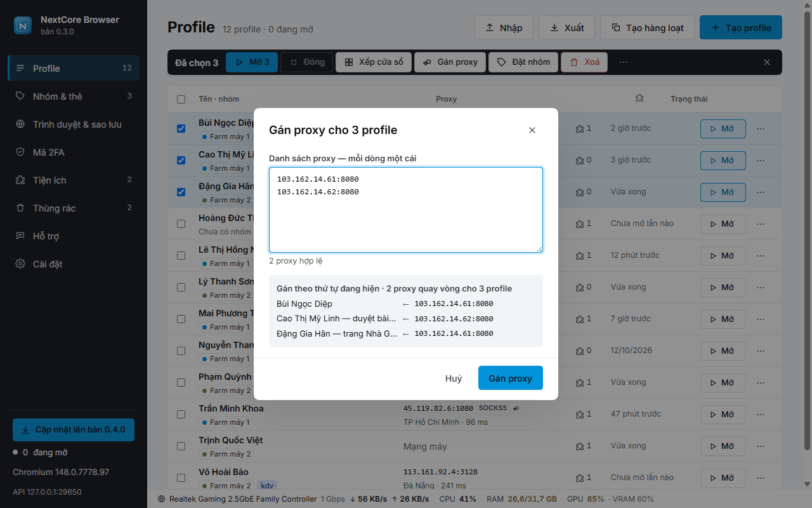Viewport: 812px width, 508px height.
Task: Open Trình duyệt & sao lưu page
Action: point(74,124)
